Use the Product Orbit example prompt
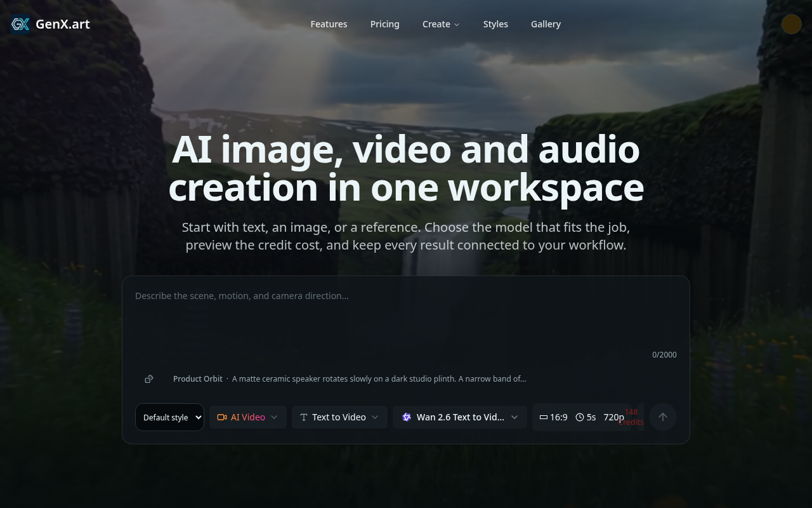This screenshot has width=812, height=508. [x=350, y=379]
